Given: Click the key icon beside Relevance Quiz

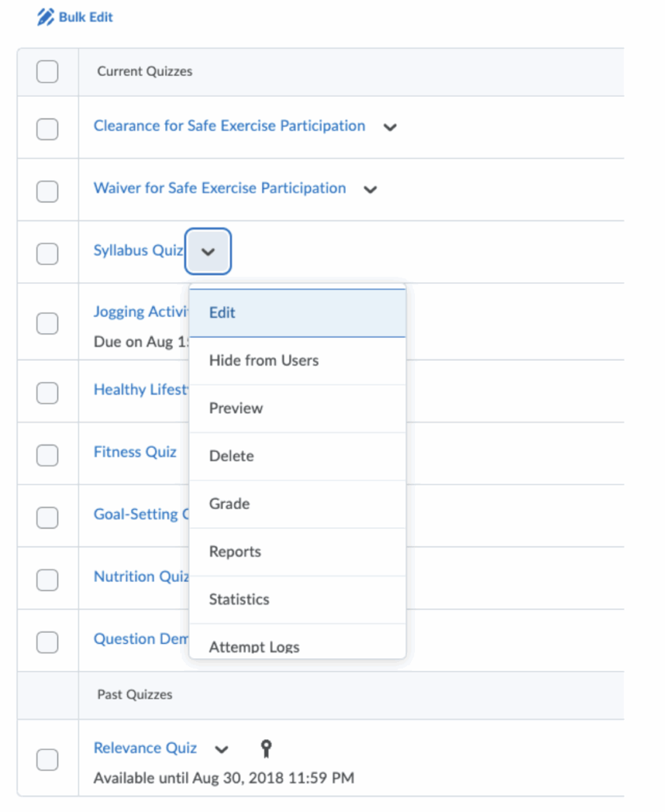Looking at the screenshot, I should pos(267,748).
